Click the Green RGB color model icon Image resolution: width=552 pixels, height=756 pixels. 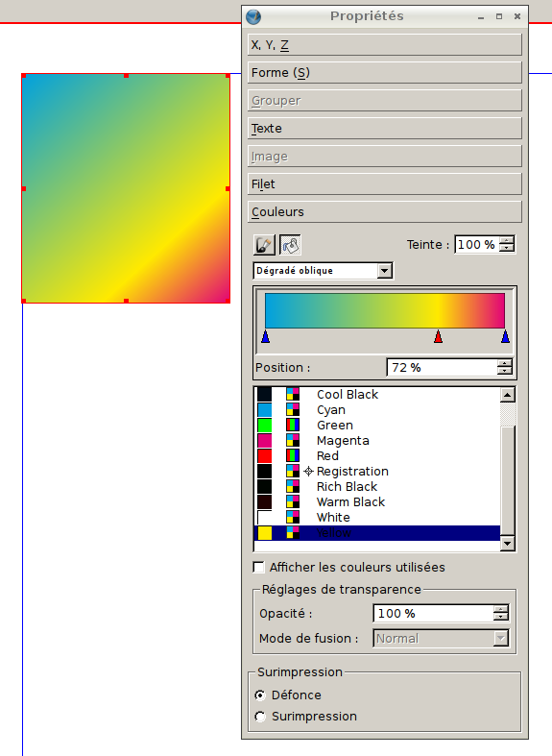(293, 426)
